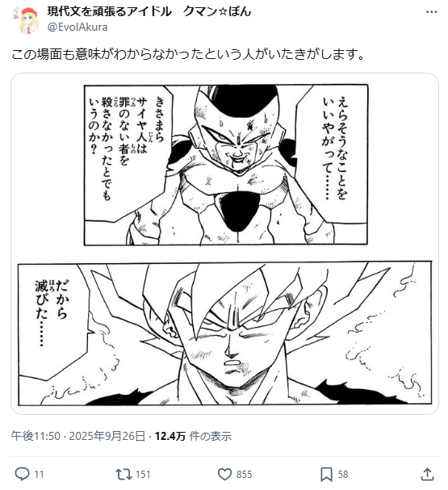
Task: Click the bookmark count 58
Action: (x=343, y=475)
